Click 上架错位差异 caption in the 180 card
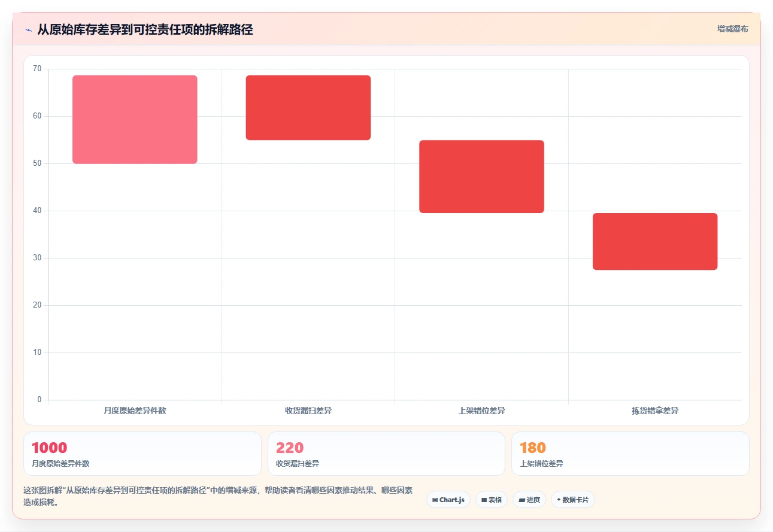Screen dimensions: 773x532 pyautogui.click(x=541, y=463)
